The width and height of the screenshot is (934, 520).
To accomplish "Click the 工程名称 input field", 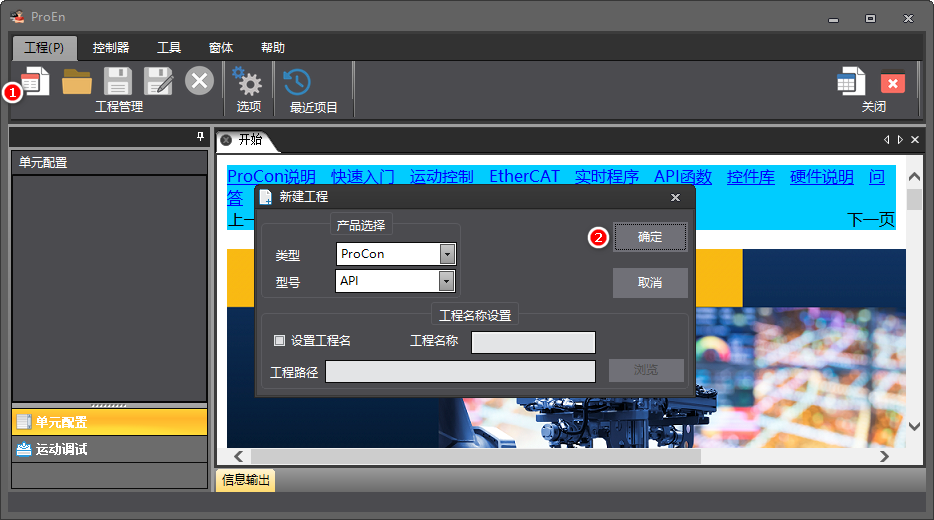I will [533, 342].
